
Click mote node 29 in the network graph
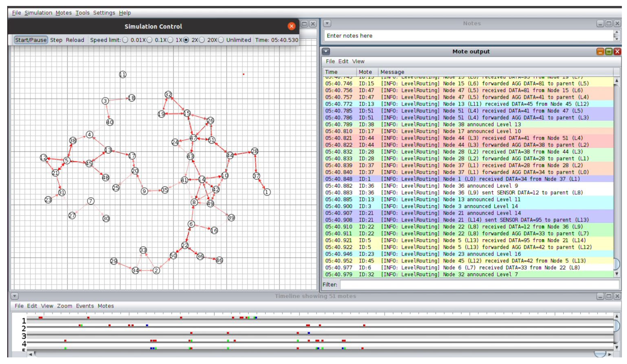click(114, 261)
